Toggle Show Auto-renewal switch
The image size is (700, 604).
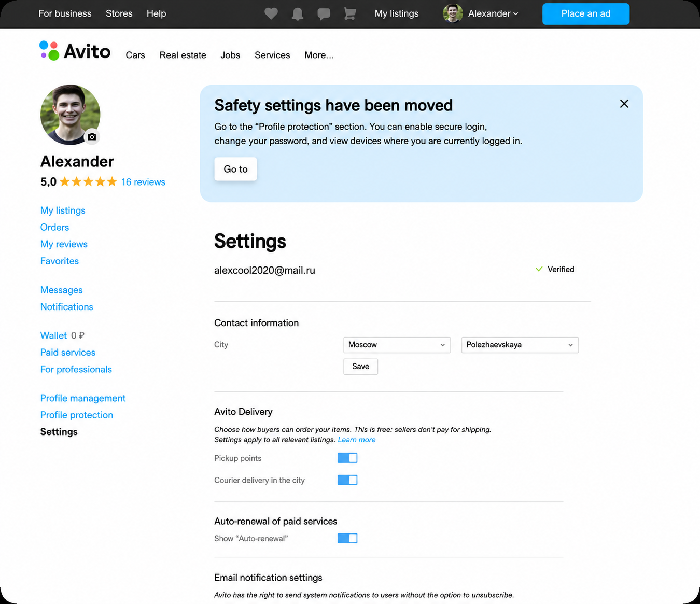pyautogui.click(x=347, y=538)
